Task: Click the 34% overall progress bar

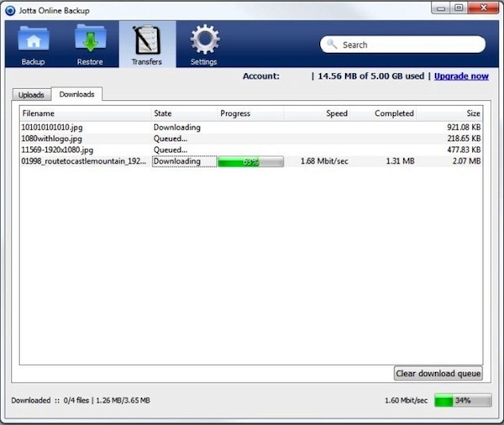Action: 463,401
